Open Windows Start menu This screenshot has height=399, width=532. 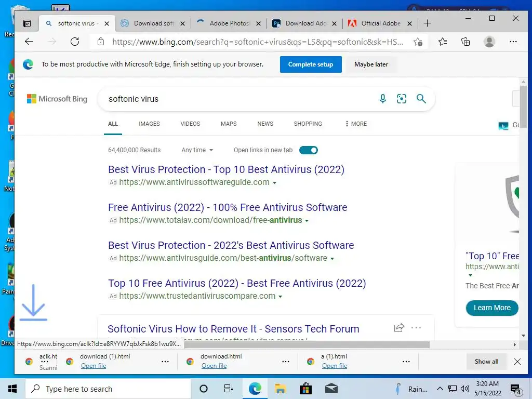(12, 389)
